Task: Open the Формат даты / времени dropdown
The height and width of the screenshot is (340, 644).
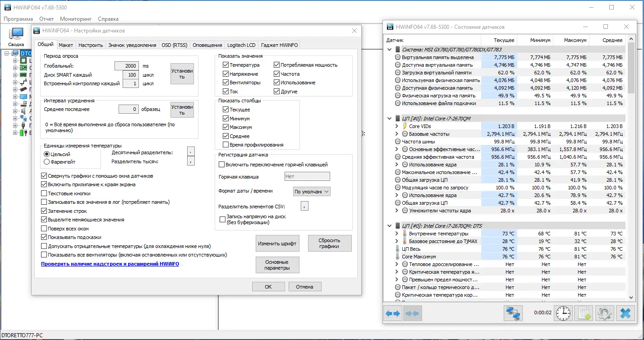Action: coord(312,192)
